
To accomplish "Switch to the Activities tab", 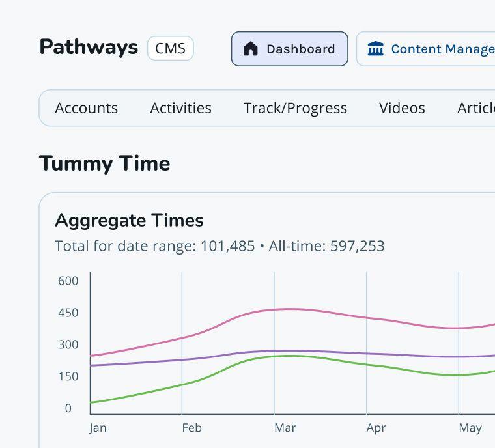I will pyautogui.click(x=180, y=108).
